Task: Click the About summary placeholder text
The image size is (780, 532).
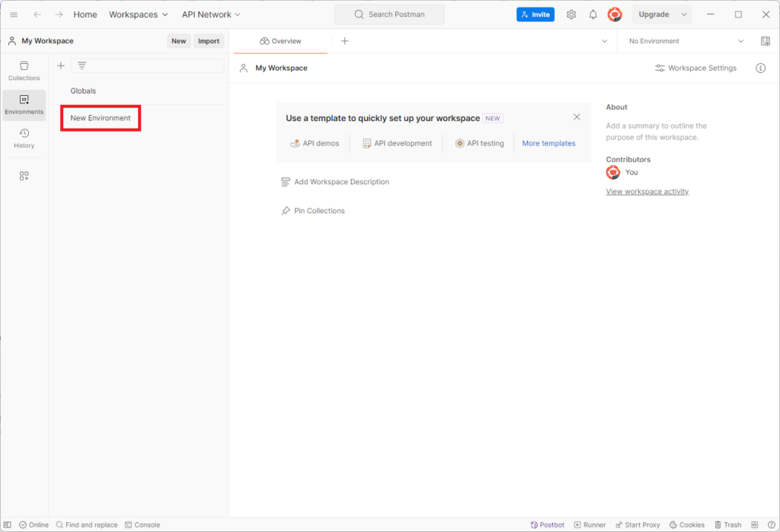Action: [656, 131]
